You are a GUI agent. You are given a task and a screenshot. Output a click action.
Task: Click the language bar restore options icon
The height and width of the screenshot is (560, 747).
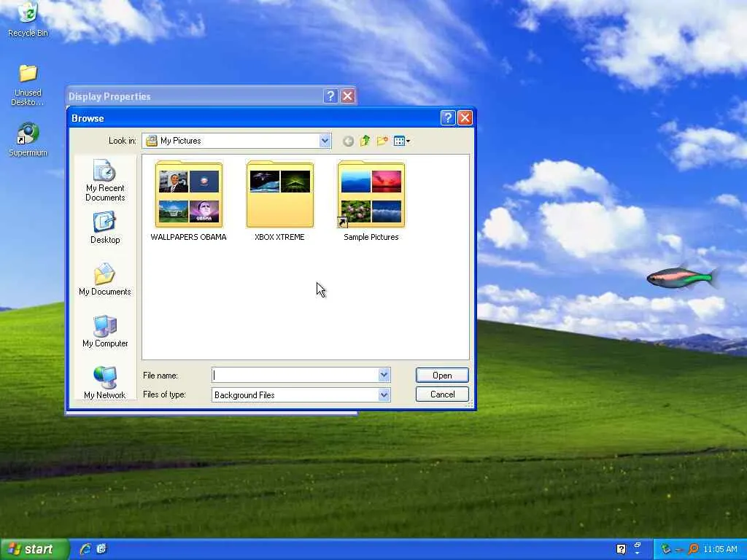click(638, 545)
